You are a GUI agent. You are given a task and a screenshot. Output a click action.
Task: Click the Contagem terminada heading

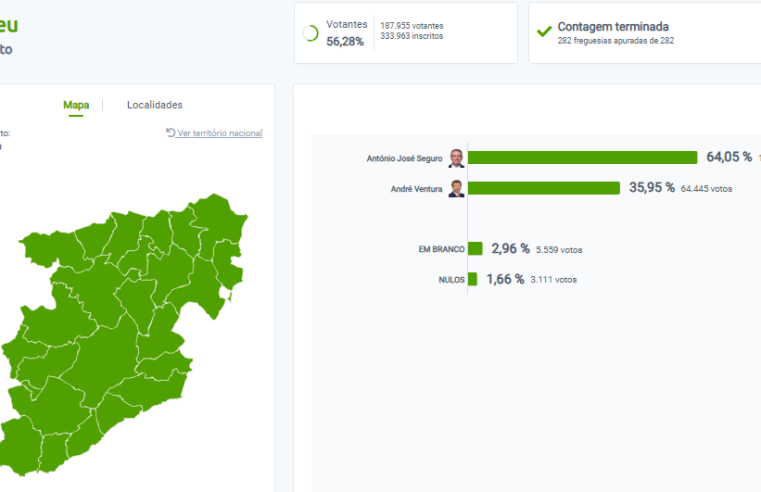613,27
